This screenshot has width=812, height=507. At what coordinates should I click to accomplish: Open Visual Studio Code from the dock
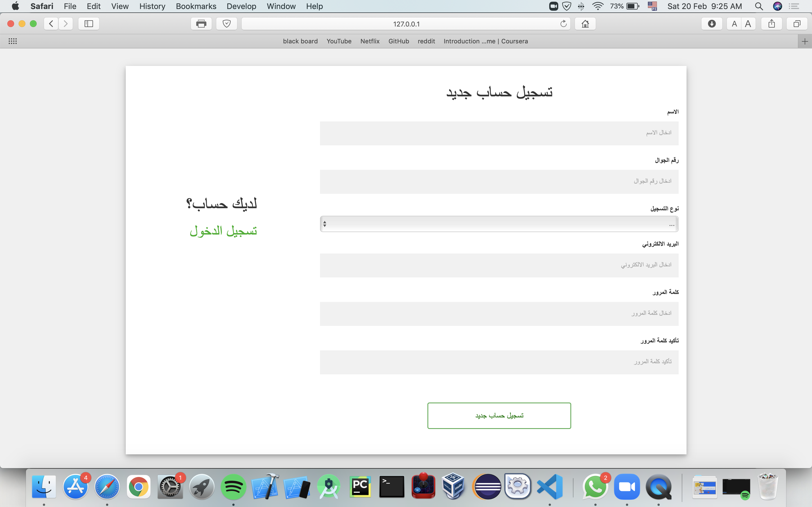point(550,486)
